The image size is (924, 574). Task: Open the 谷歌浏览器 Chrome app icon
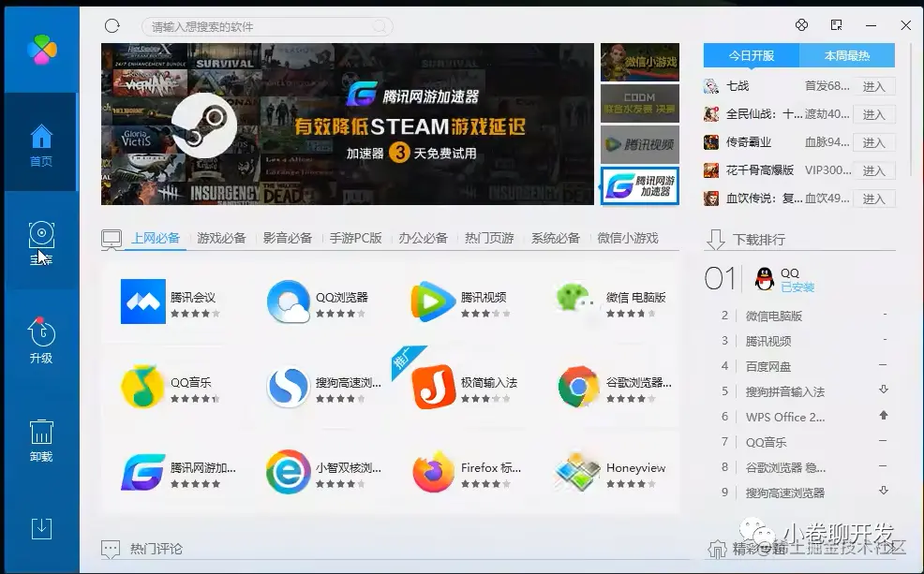[x=579, y=387]
